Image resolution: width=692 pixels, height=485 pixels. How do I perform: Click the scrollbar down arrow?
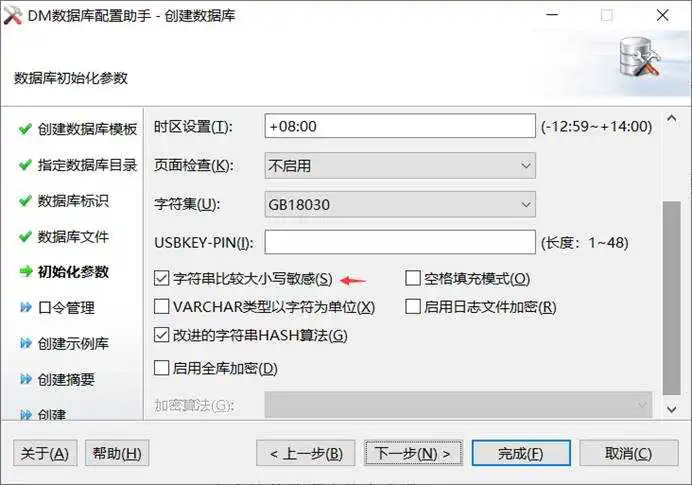click(672, 409)
